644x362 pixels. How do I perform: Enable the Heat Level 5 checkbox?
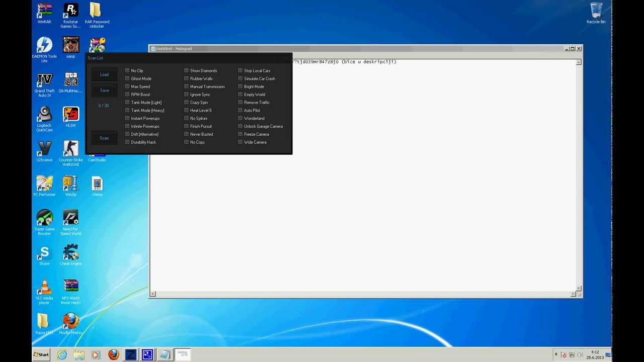[x=186, y=111]
